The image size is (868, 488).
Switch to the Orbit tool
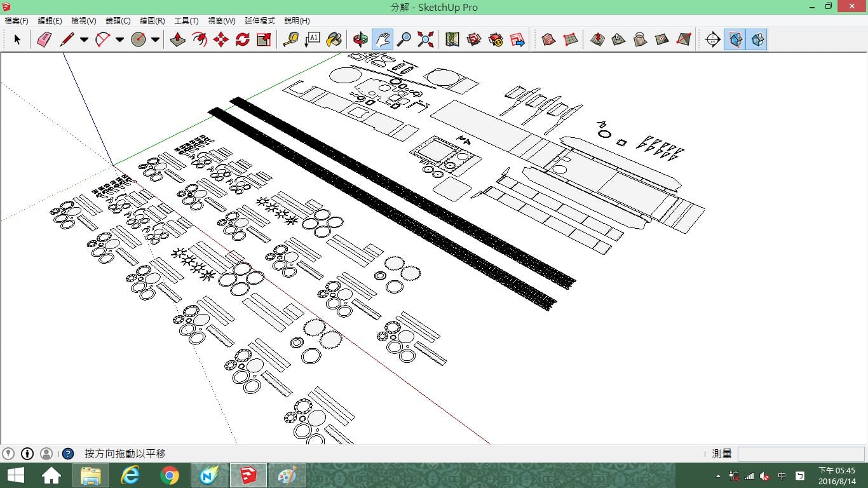pos(360,39)
